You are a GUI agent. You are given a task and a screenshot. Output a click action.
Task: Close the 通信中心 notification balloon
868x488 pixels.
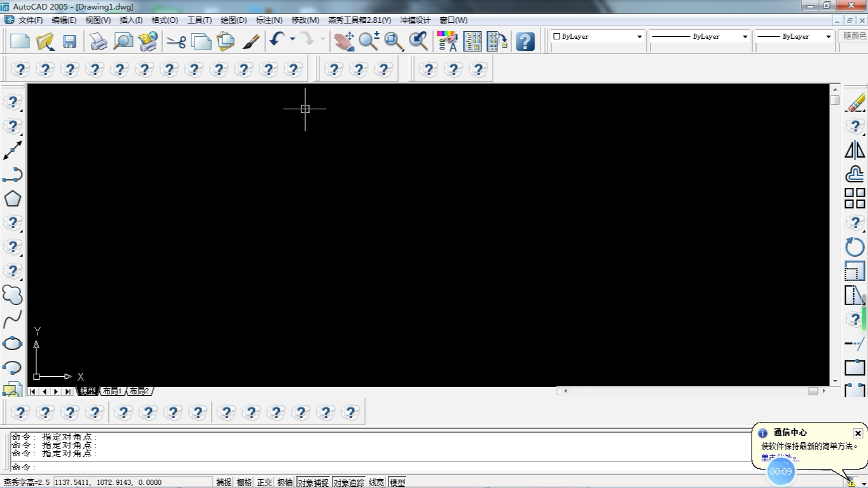858,433
